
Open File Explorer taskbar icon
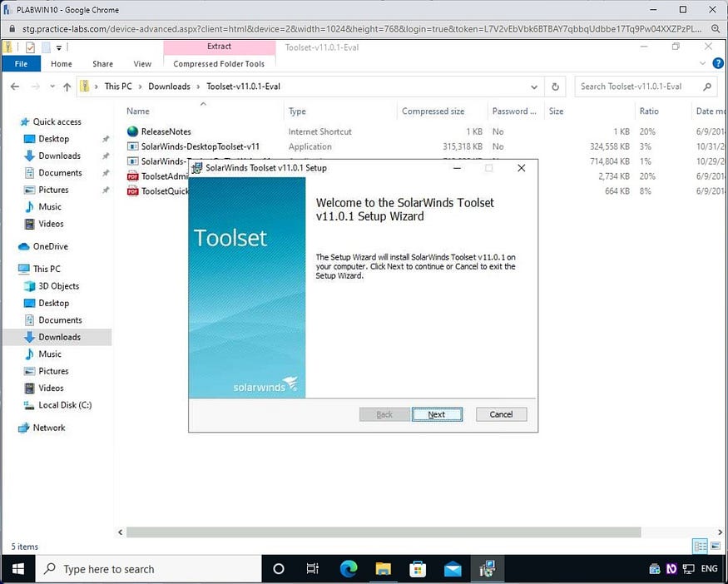coord(384,569)
